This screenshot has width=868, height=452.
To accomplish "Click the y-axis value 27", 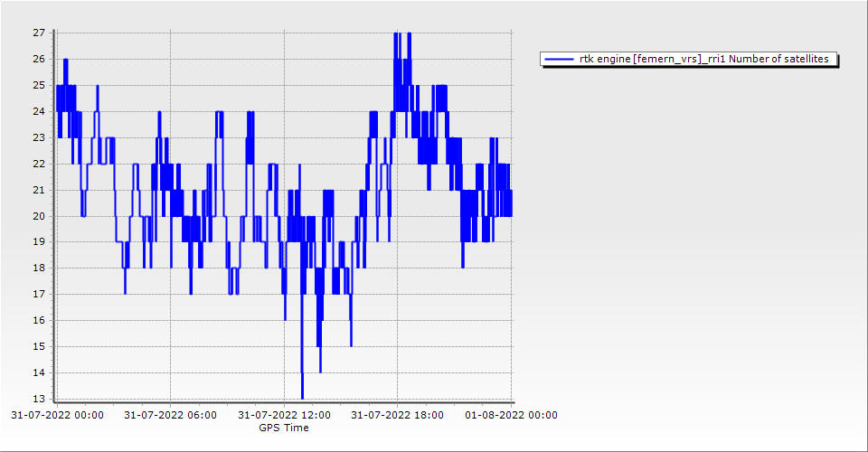I will 39,33.
